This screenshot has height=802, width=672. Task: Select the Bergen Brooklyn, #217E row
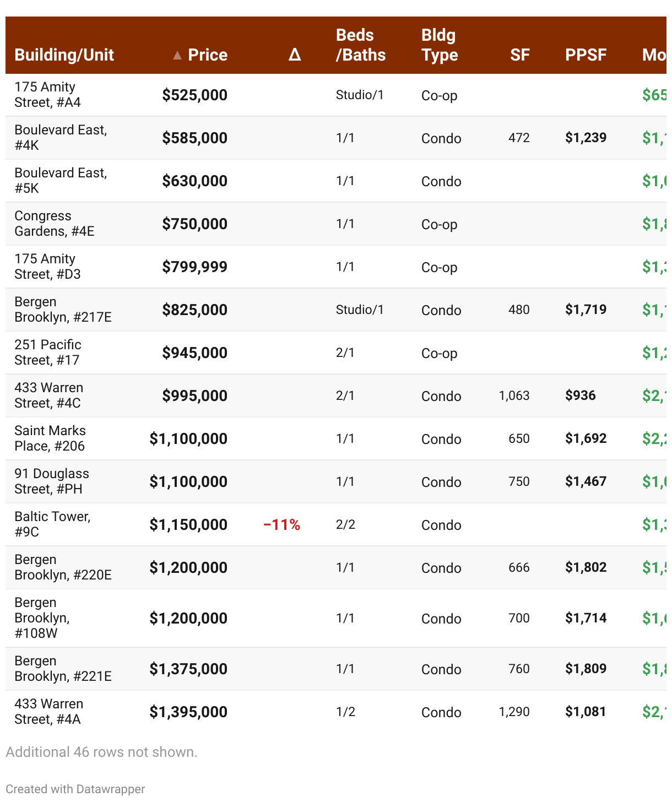(x=63, y=310)
